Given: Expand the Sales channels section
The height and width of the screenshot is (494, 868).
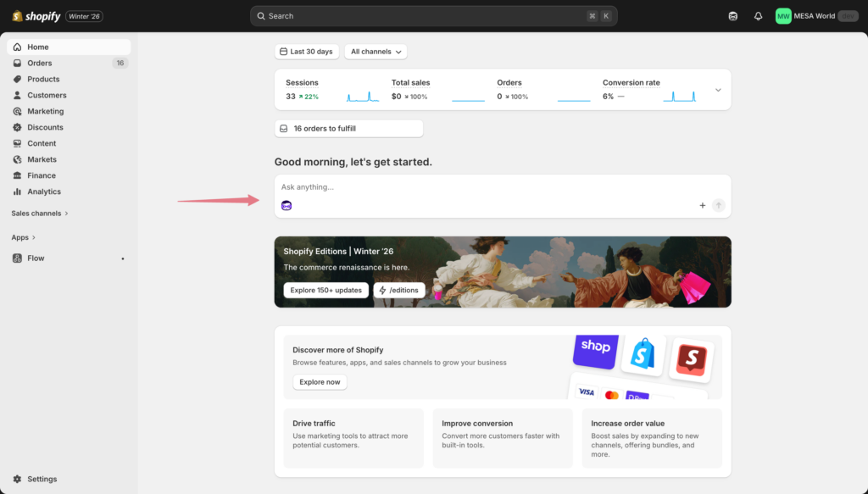Looking at the screenshot, I should click(39, 213).
